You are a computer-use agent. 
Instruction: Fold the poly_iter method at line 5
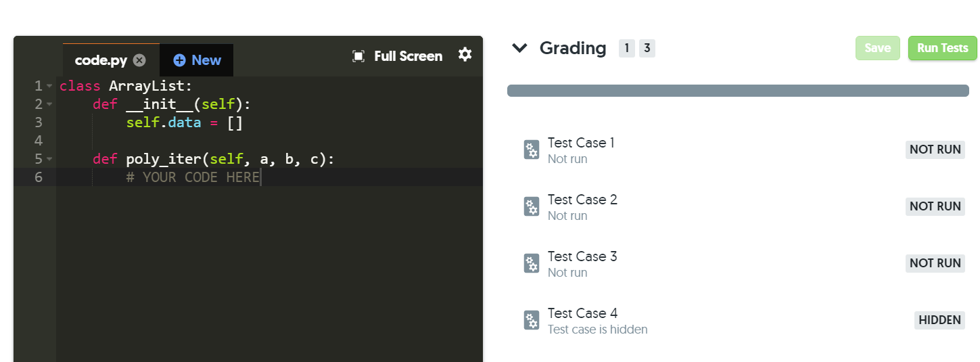coord(49,159)
